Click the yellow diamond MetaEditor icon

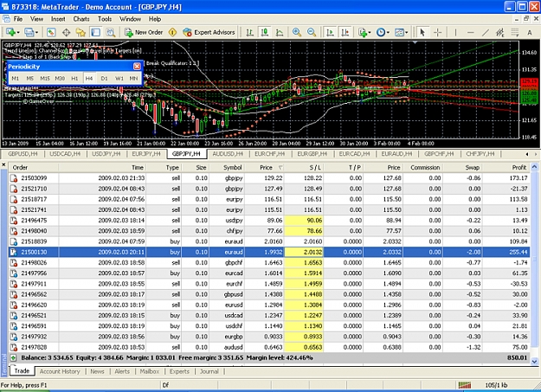(x=172, y=32)
